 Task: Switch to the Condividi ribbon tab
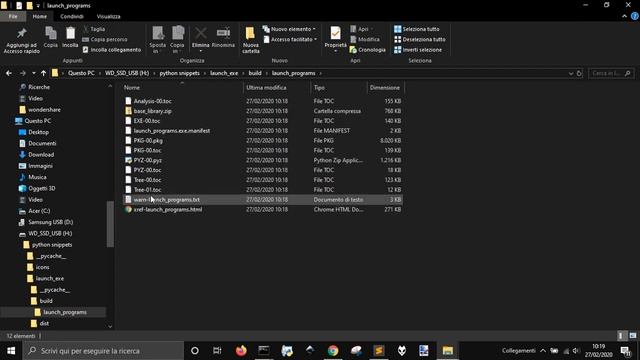pos(72,16)
